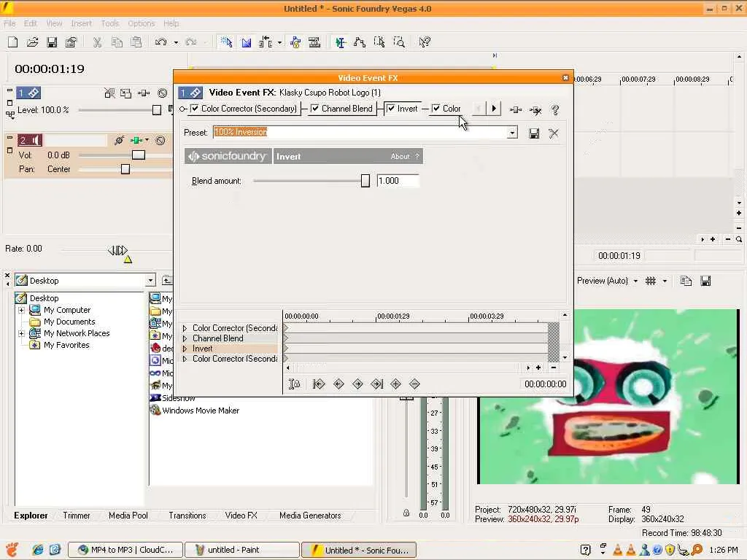Click the New project toolbar icon

13,42
